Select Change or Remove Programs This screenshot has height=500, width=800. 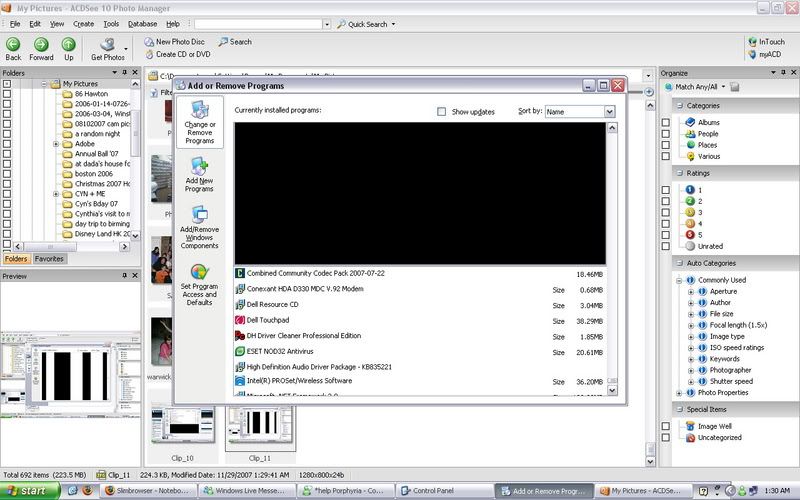coord(199,122)
